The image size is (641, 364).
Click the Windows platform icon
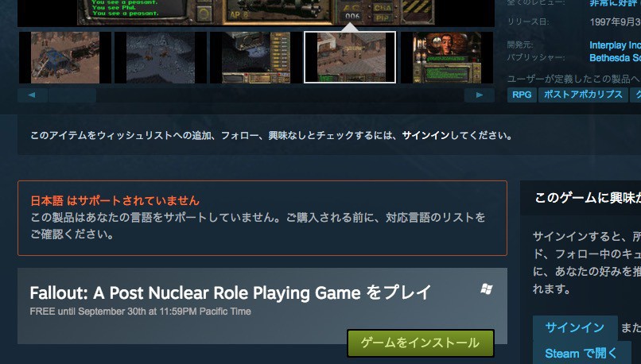coord(487,289)
